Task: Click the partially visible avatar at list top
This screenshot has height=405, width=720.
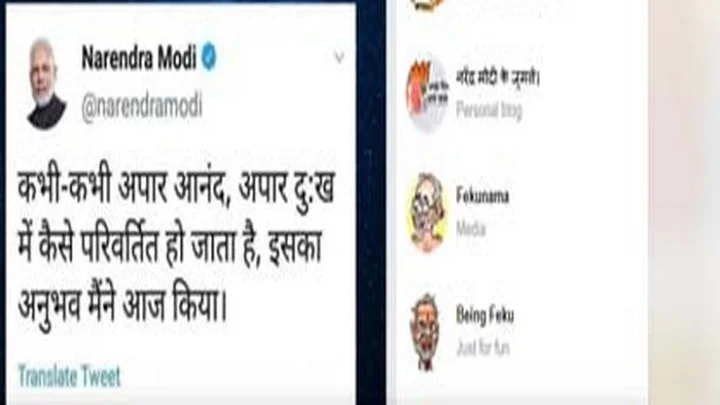Action: click(428, 4)
